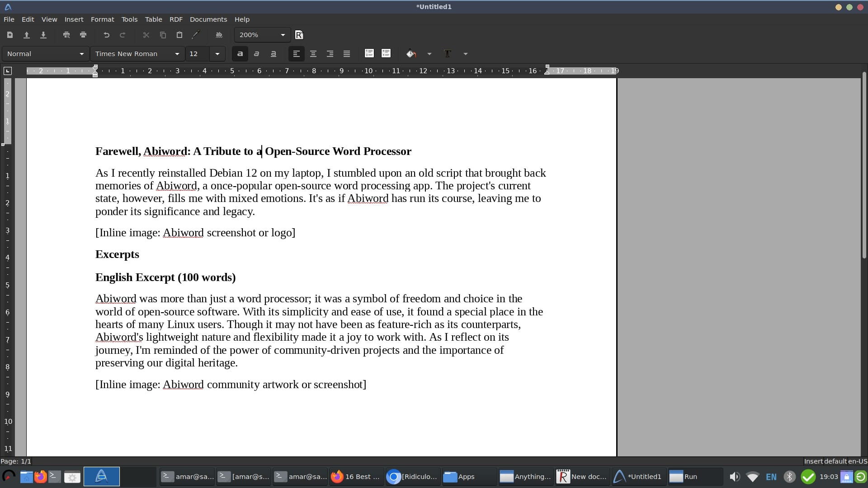Open the Insert menu
The image size is (868, 488).
(74, 19)
